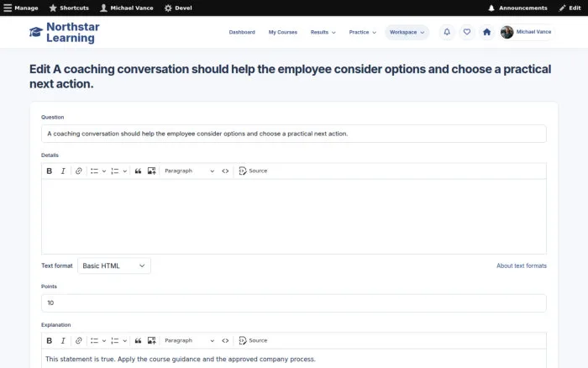Insert block quote in Details editor

click(138, 171)
